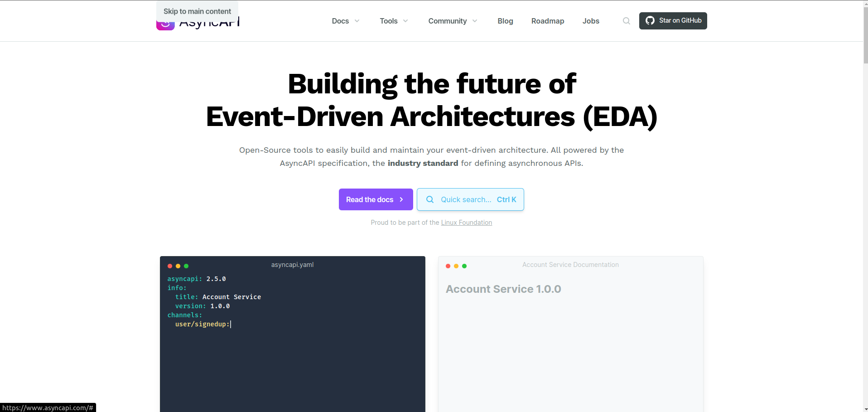This screenshot has width=868, height=412.
Task: Click the scrollbar up arrow
Action: 865,3
